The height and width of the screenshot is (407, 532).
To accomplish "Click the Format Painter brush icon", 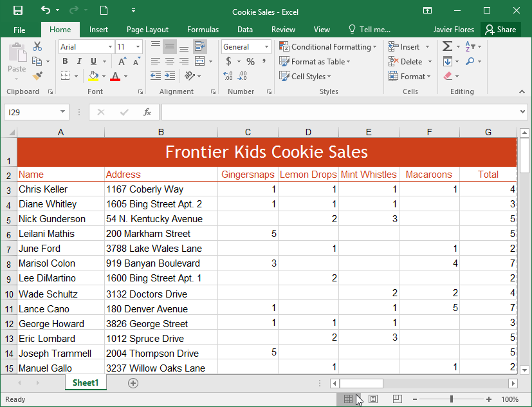I will click(37, 76).
